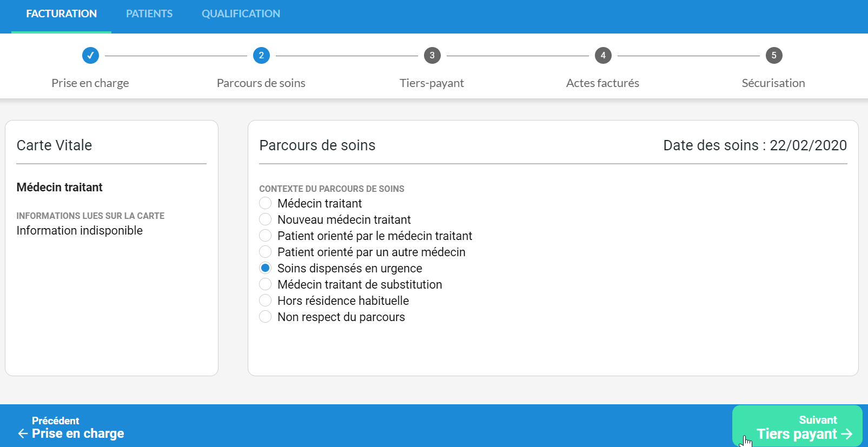Open the Facturation tab
Screen dimensions: 868x447
62,14
